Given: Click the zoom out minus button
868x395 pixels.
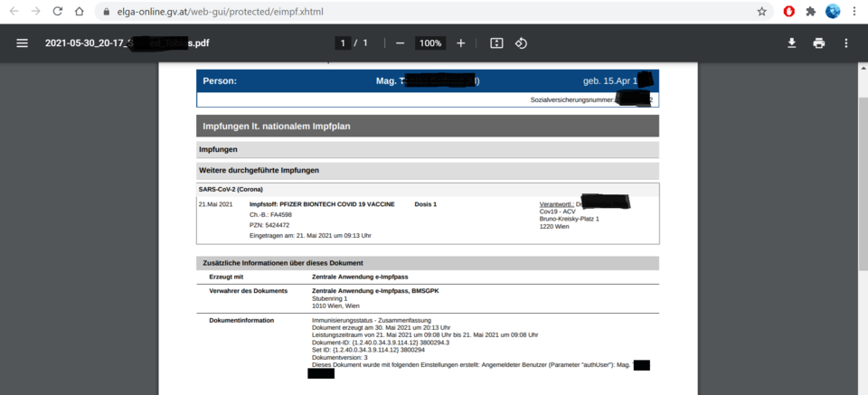Looking at the screenshot, I should (x=400, y=43).
